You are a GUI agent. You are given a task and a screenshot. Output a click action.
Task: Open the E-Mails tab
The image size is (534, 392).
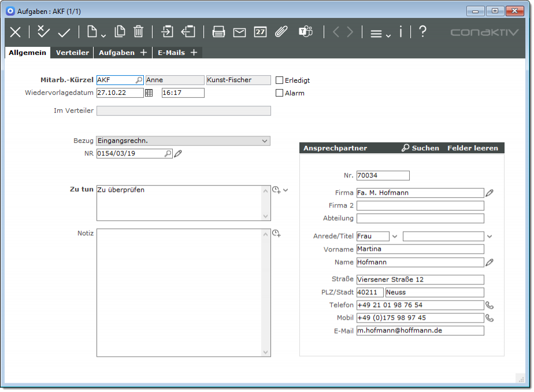[171, 53]
